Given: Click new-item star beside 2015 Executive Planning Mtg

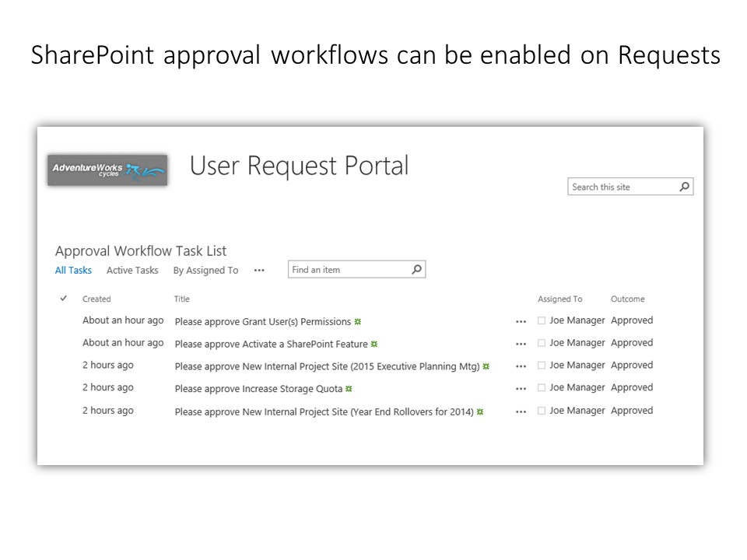Looking at the screenshot, I should 486,366.
